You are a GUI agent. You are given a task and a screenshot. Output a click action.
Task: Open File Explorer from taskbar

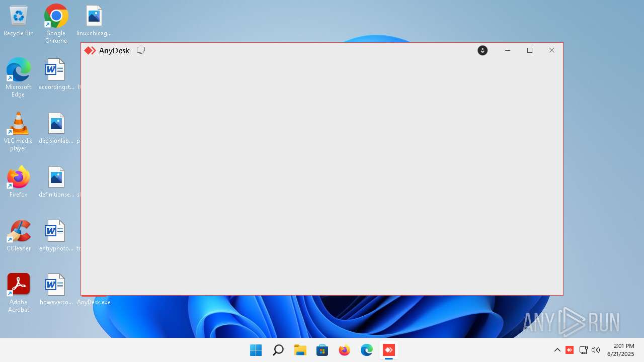pyautogui.click(x=300, y=350)
